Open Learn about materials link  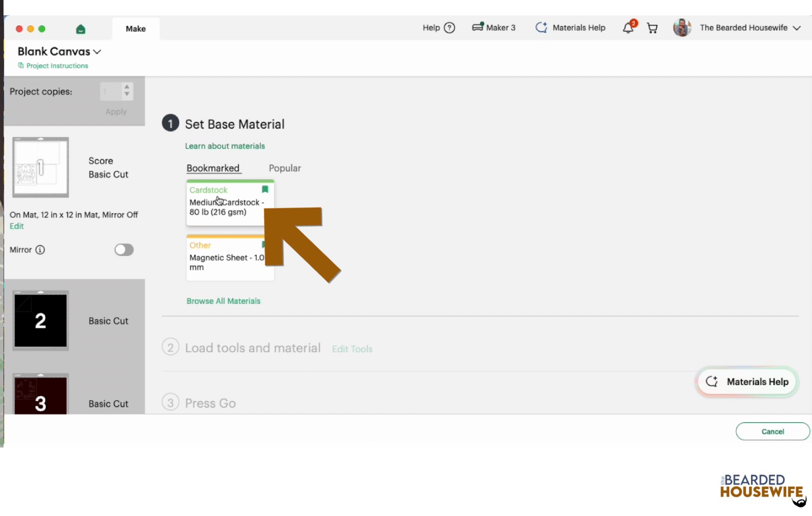225,146
